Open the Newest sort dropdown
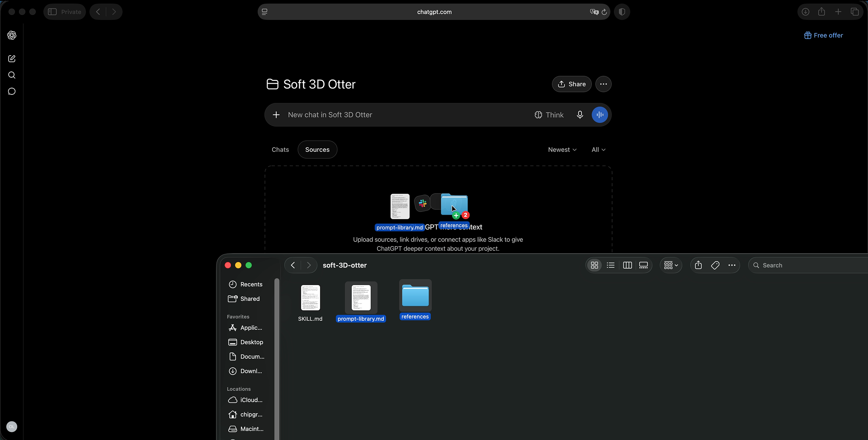 (562, 150)
